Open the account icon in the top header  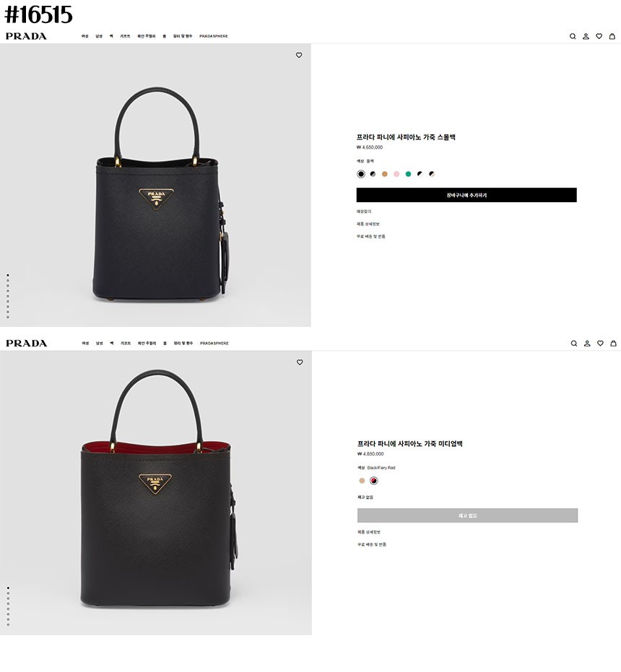(x=586, y=36)
